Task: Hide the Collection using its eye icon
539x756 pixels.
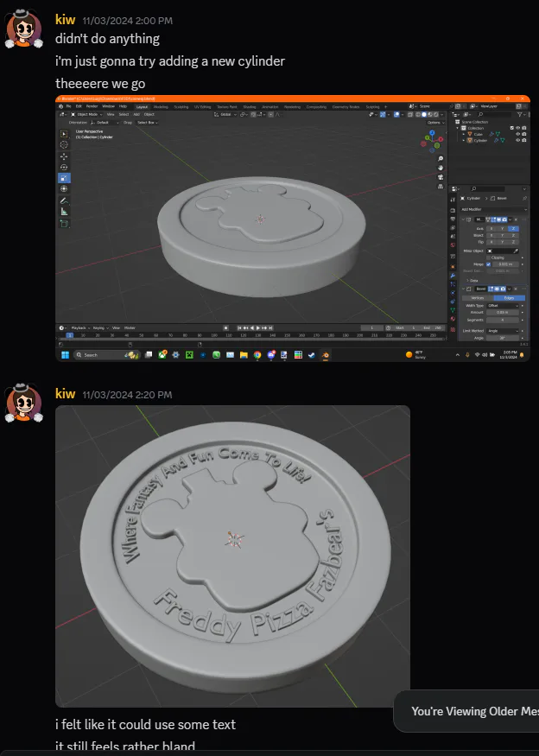Action: coord(518,128)
